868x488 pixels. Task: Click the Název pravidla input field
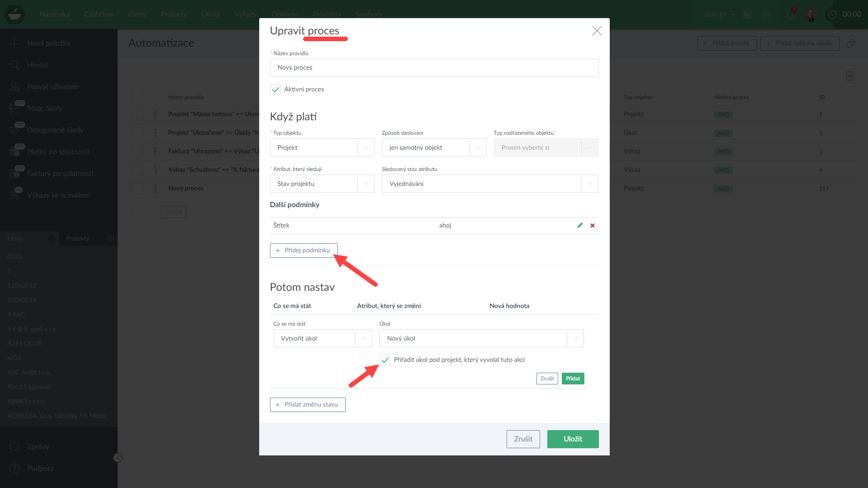click(x=434, y=68)
